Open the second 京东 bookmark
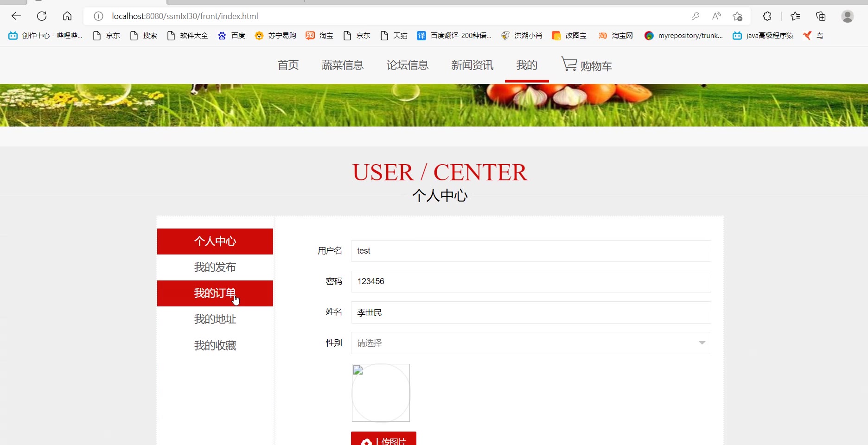This screenshot has height=445, width=868. (x=357, y=36)
